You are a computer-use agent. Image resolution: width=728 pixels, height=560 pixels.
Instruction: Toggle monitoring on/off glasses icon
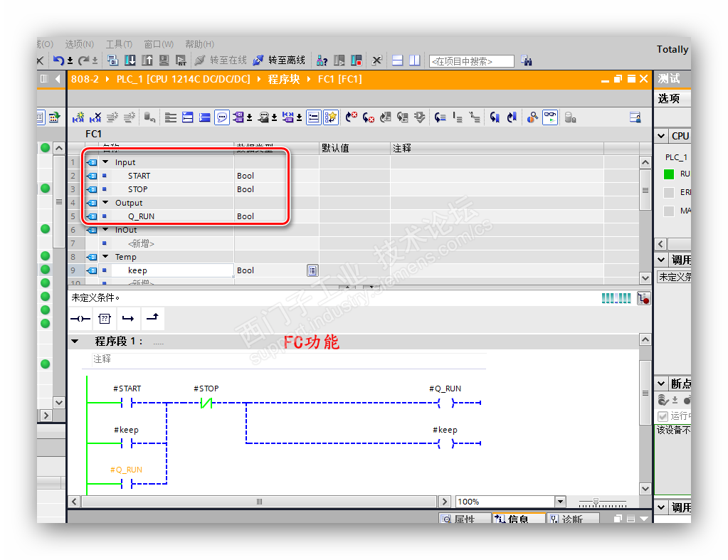[x=550, y=117]
